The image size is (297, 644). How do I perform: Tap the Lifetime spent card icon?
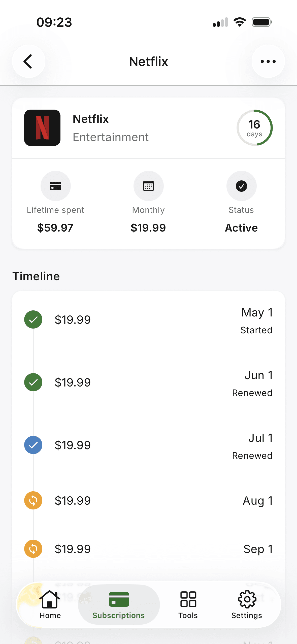click(56, 186)
